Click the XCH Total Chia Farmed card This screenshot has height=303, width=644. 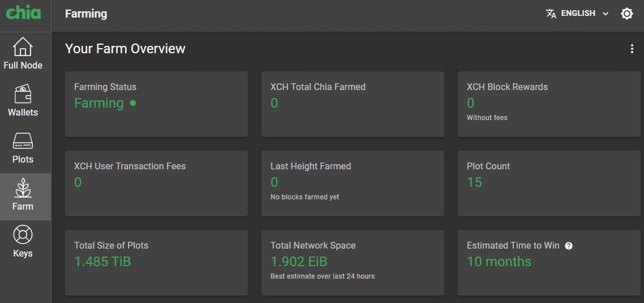(352, 104)
